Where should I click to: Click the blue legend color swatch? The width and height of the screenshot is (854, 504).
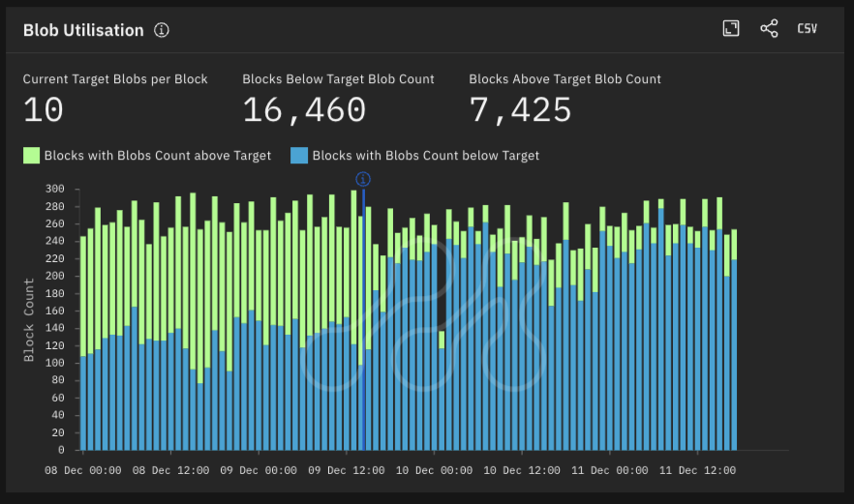299,155
